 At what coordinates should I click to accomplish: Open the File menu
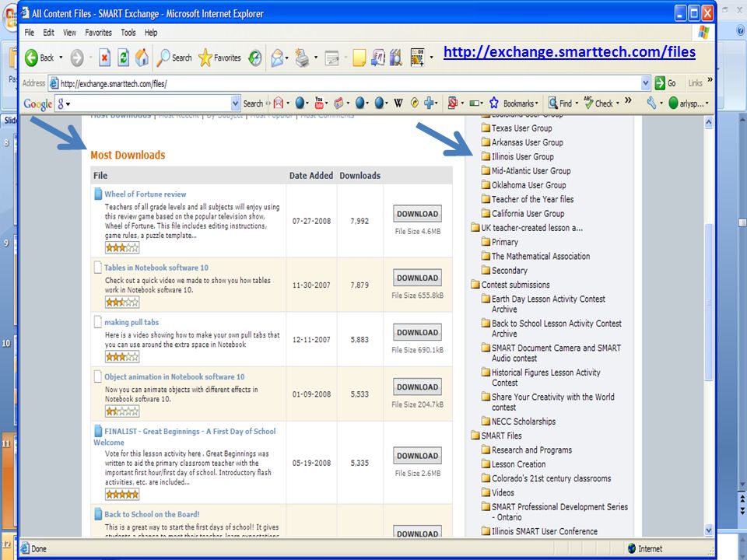tap(29, 33)
